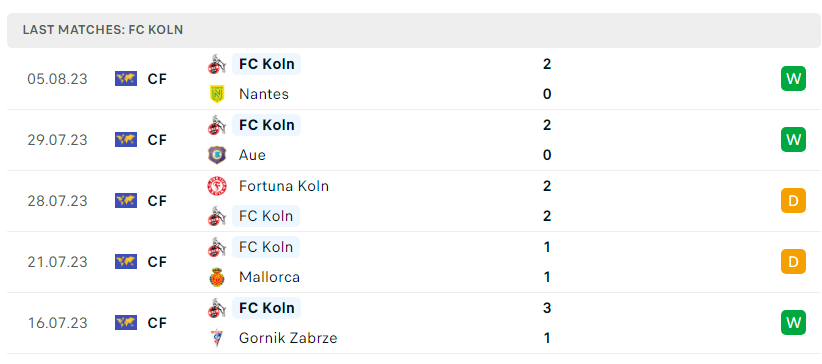Click the Aue team logo
Image resolution: width=822 pixels, height=364 pixels.
217,155
